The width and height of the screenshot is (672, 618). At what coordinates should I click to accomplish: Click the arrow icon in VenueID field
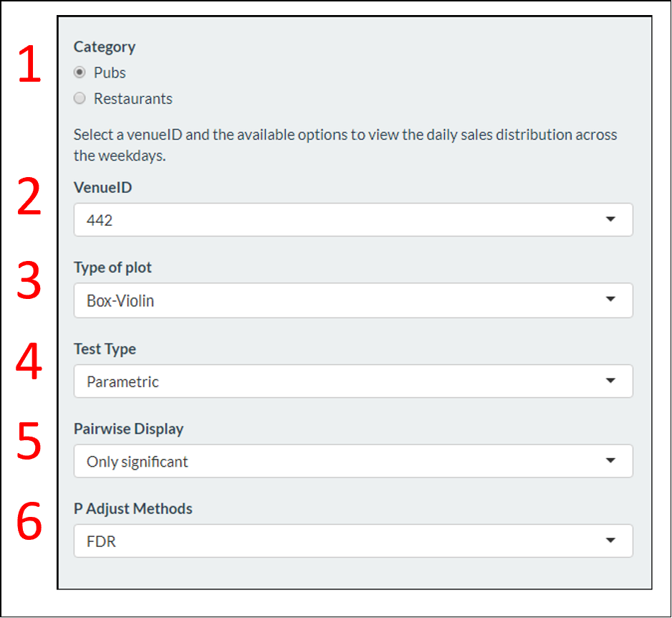click(610, 219)
